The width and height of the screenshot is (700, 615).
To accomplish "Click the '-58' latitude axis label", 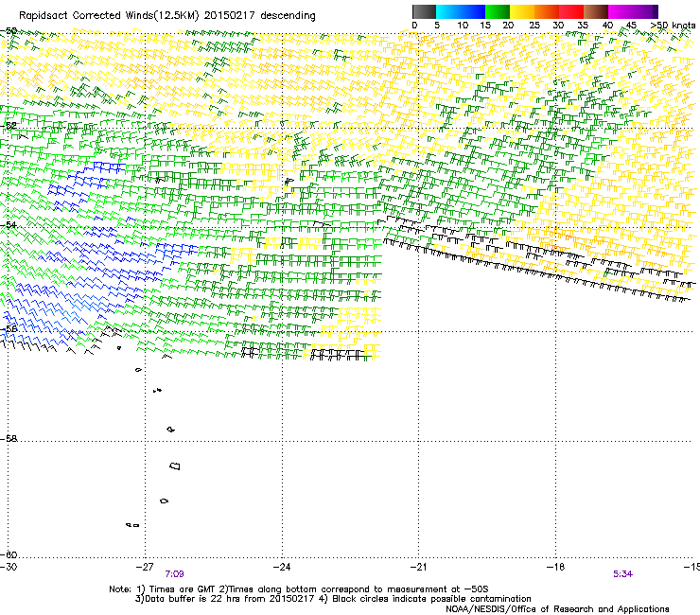I will 9,439.
